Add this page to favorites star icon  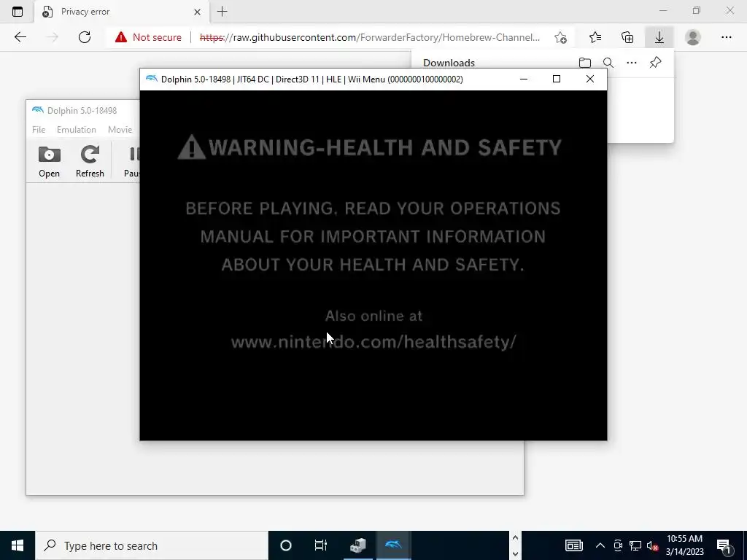[x=561, y=37]
